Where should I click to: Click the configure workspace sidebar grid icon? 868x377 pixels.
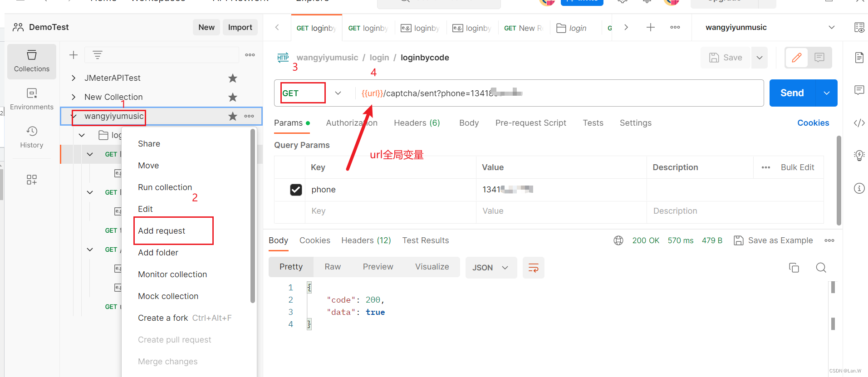click(x=32, y=180)
